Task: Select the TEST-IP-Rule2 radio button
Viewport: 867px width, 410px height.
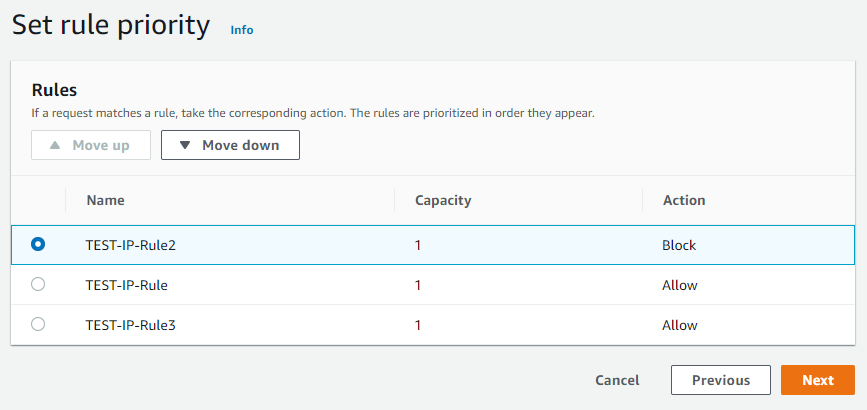Action: click(x=38, y=244)
